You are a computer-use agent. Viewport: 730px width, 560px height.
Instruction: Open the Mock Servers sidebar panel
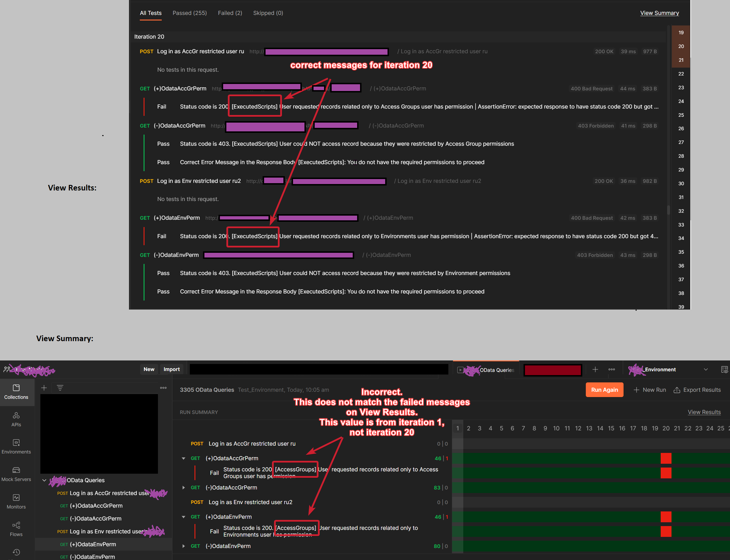click(16, 474)
